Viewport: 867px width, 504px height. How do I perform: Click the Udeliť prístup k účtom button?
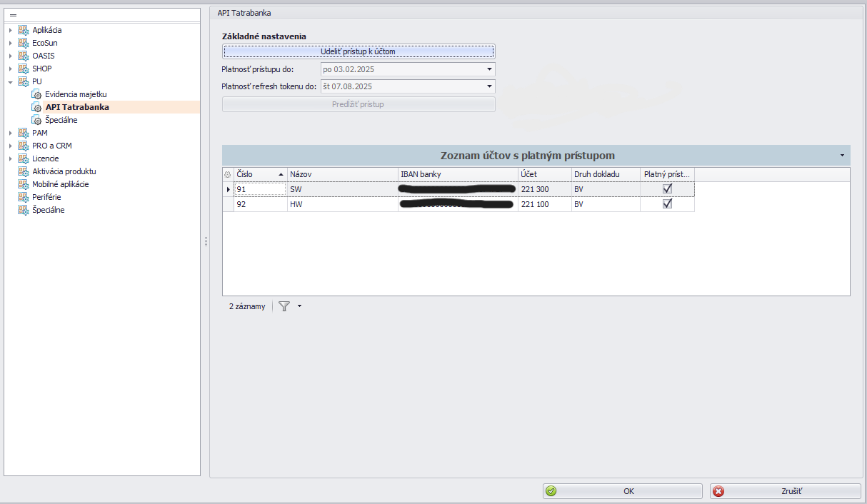point(359,51)
